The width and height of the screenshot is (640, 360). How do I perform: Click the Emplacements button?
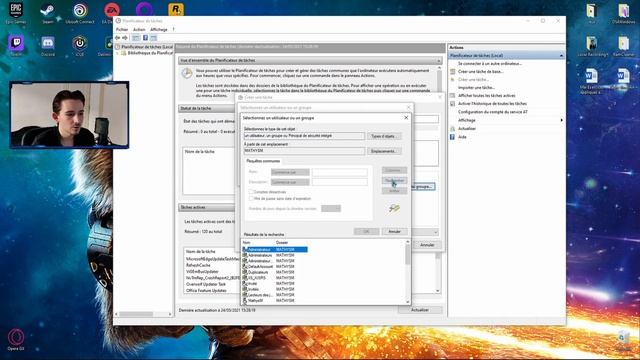pos(384,151)
